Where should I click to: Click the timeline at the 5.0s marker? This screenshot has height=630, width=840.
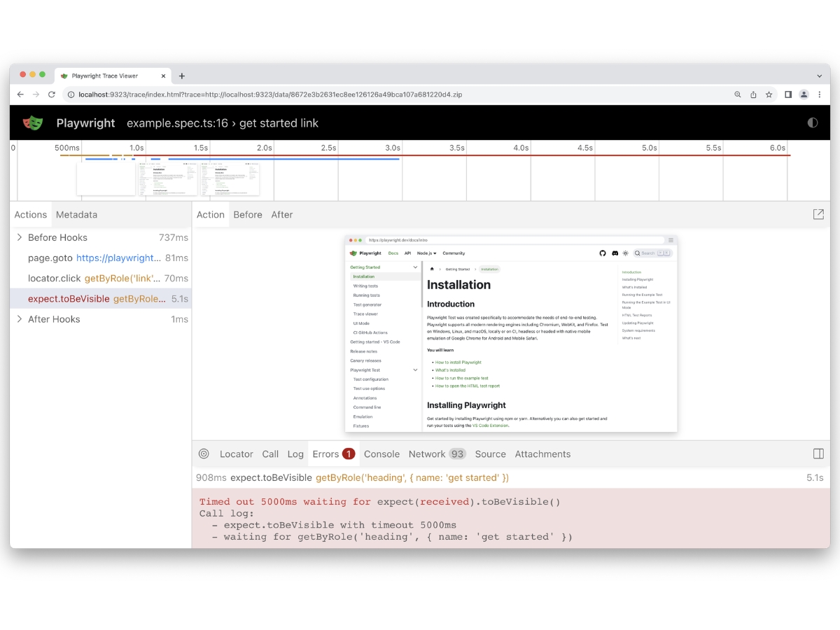pyautogui.click(x=649, y=148)
